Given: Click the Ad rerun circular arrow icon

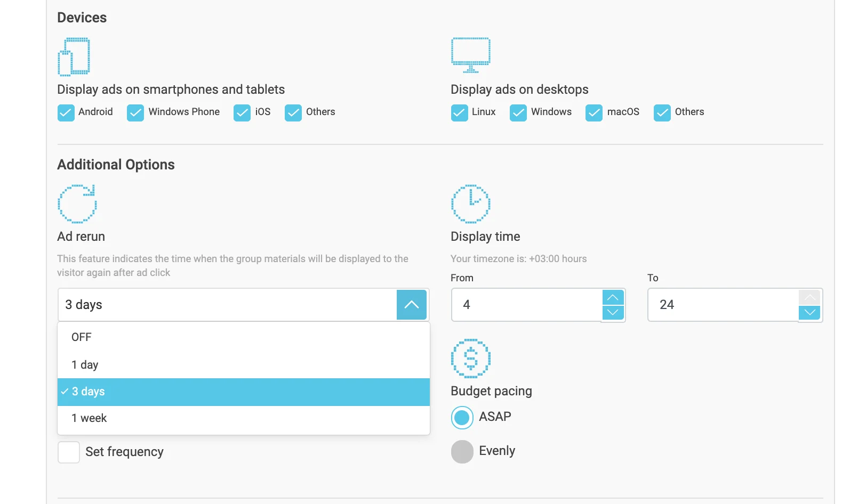Looking at the screenshot, I should (x=77, y=204).
